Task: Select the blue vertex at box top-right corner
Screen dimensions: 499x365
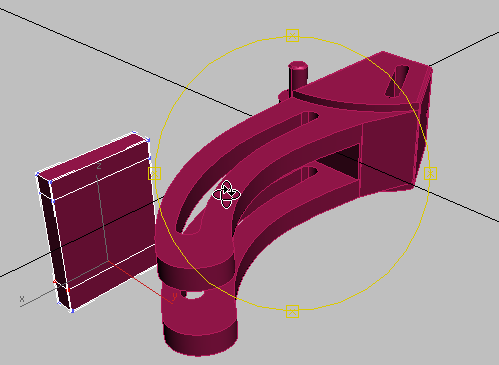Action: click(x=148, y=140)
